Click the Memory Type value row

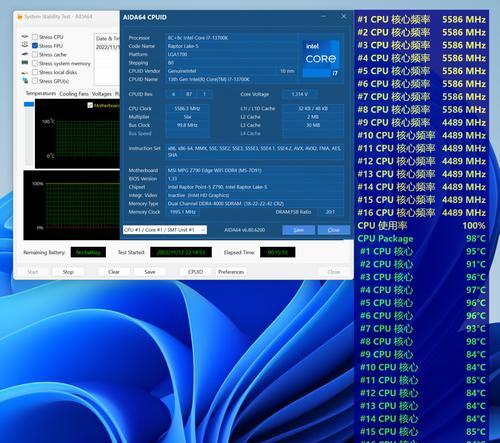(x=255, y=203)
